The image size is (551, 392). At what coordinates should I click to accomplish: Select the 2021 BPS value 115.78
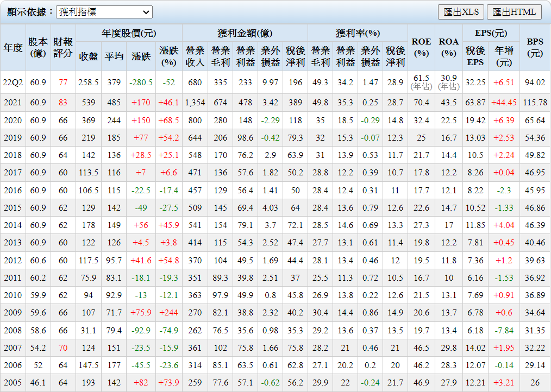535,103
